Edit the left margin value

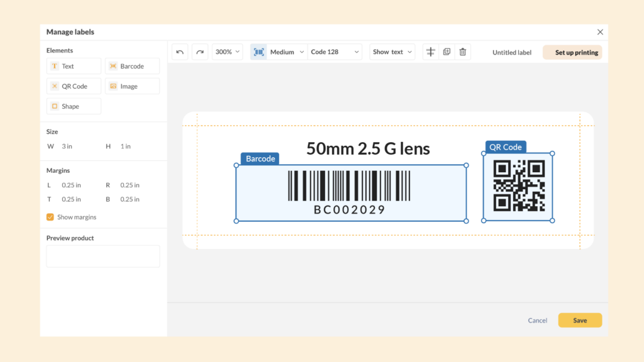click(72, 185)
